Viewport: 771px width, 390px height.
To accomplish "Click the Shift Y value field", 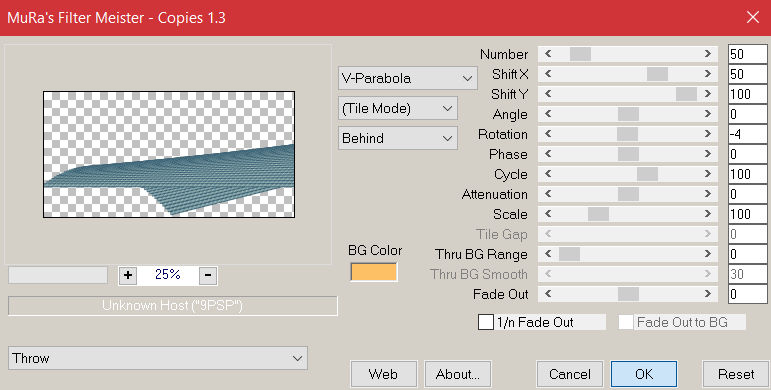I will pyautogui.click(x=747, y=94).
